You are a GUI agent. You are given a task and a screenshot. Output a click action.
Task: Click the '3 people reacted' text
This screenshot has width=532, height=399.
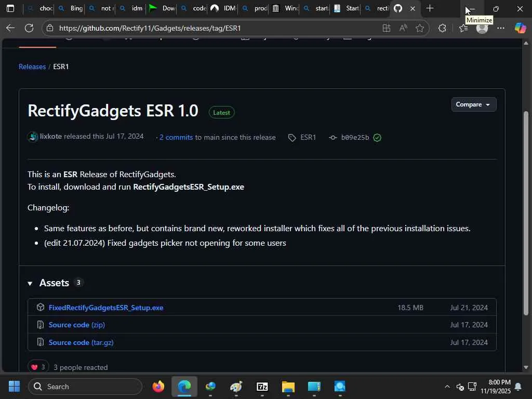[81, 367]
